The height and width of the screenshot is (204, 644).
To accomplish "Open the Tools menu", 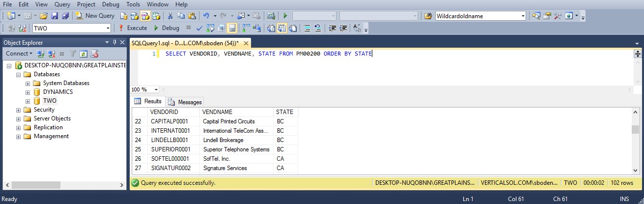I will pyautogui.click(x=133, y=4).
